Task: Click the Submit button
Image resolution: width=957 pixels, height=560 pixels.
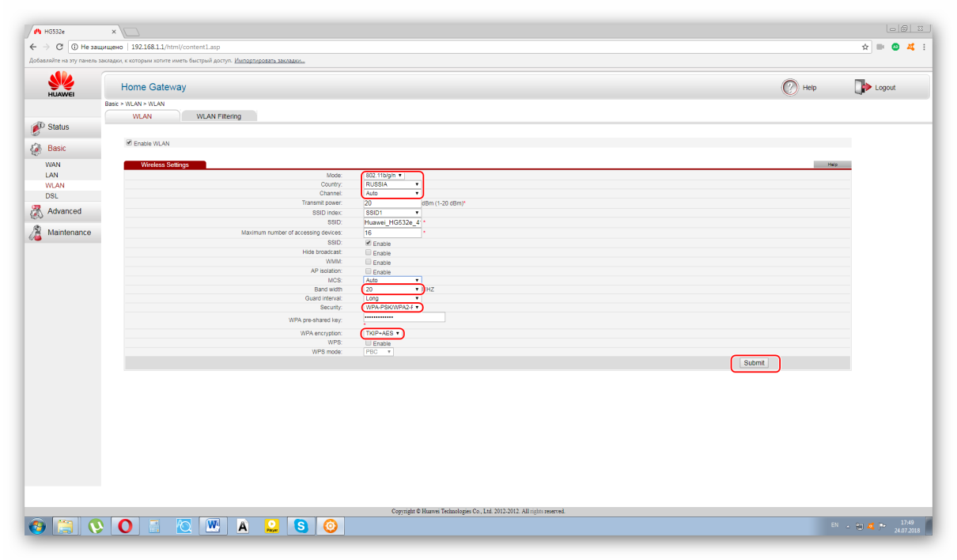Action: (x=754, y=363)
